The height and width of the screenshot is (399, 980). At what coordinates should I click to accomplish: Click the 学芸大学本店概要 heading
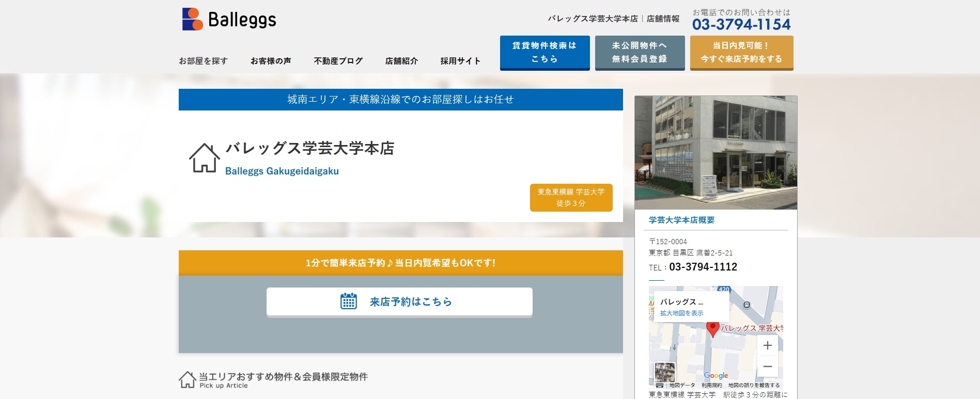pos(681,220)
